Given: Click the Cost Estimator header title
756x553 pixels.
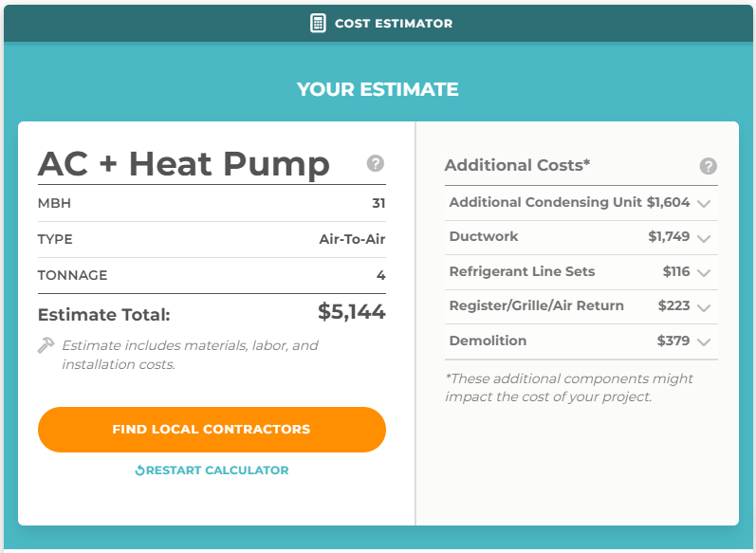Looking at the screenshot, I should tap(394, 24).
